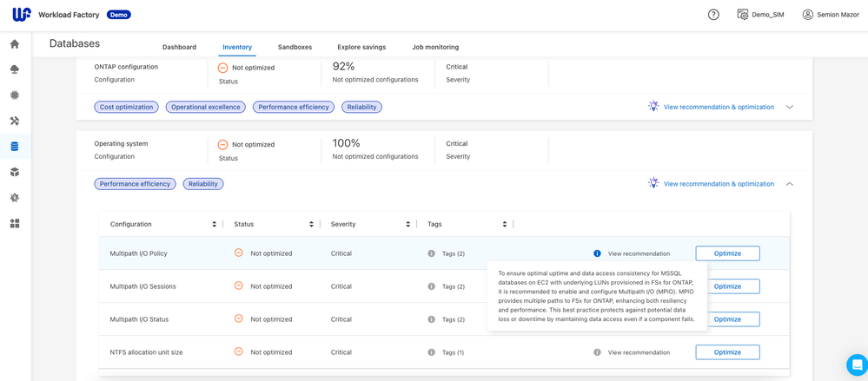Collapse the Operating system recommendation section
Viewport: 868px width, 381px height.
pos(789,184)
